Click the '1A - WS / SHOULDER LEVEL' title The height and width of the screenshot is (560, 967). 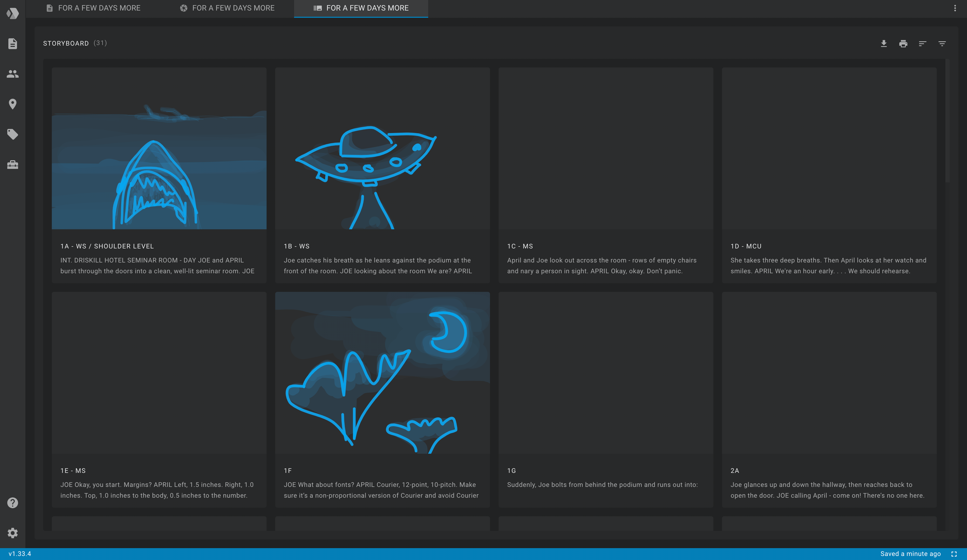point(107,246)
